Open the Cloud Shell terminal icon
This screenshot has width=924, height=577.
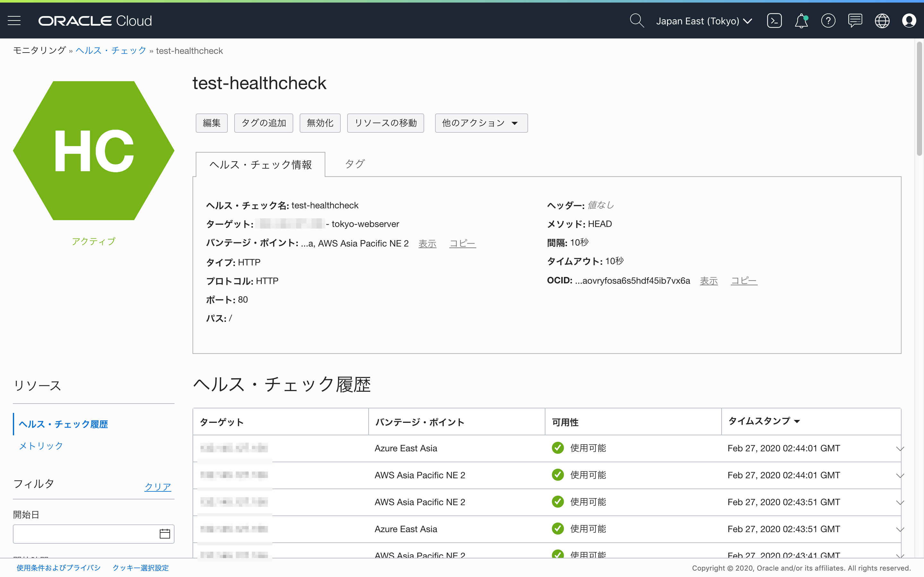(774, 21)
